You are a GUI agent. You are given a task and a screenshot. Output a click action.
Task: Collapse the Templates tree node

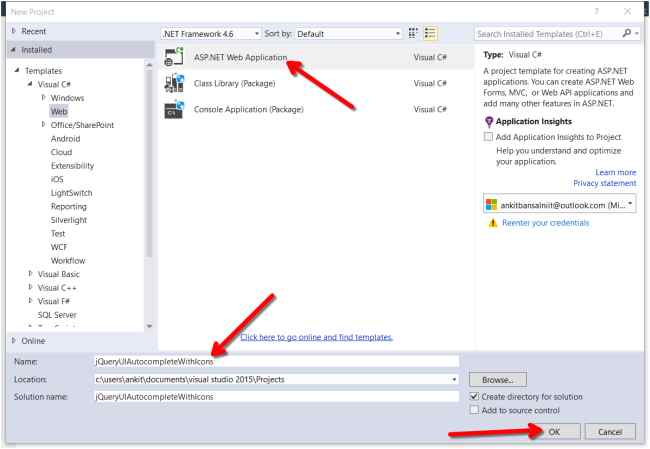[x=17, y=70]
